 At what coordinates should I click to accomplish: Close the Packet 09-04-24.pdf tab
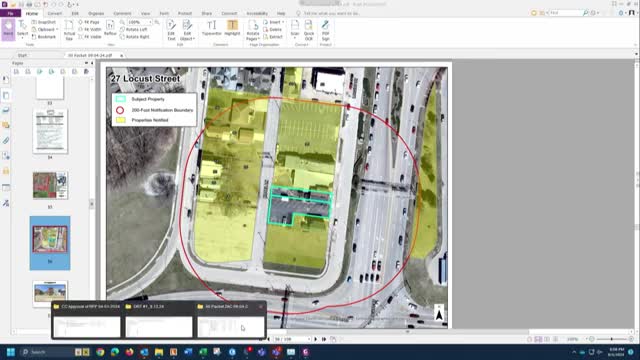point(121,55)
